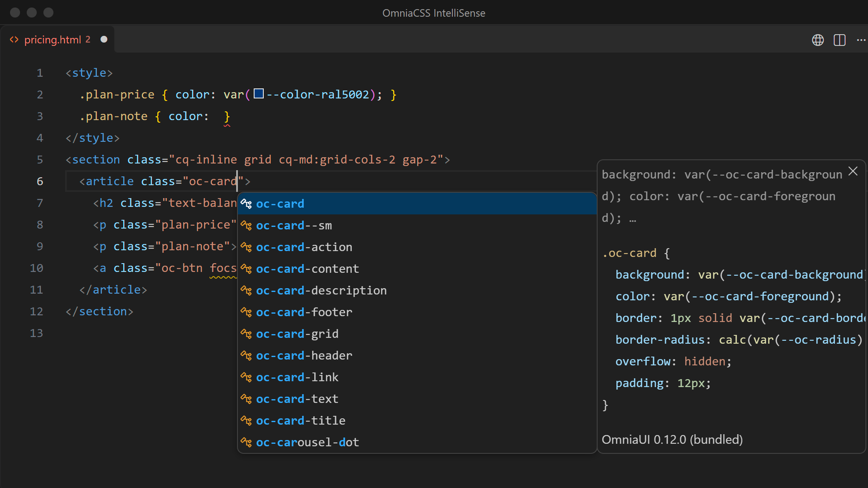Select oc-card-title in the completion list
This screenshot has height=488, width=868.
(x=417, y=420)
